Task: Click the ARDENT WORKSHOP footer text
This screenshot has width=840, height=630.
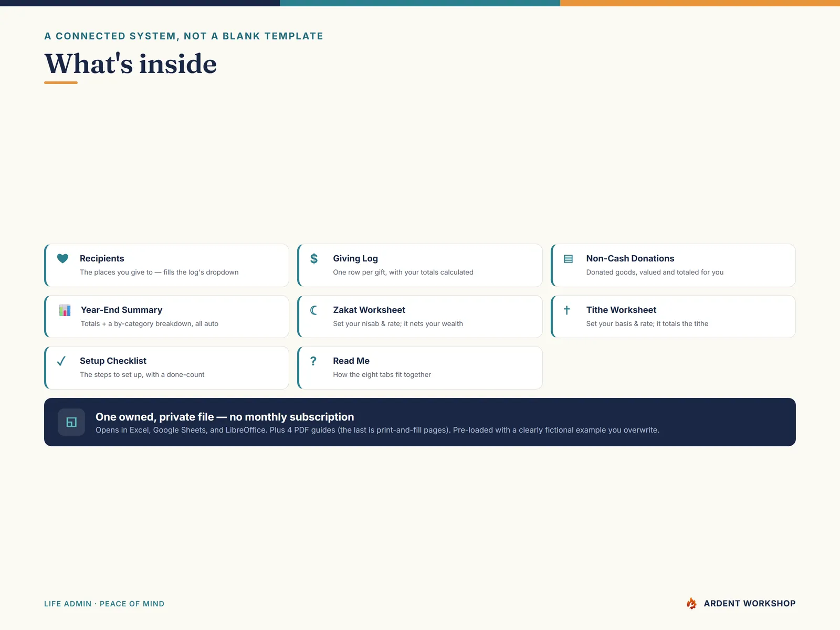Action: pyautogui.click(x=750, y=603)
